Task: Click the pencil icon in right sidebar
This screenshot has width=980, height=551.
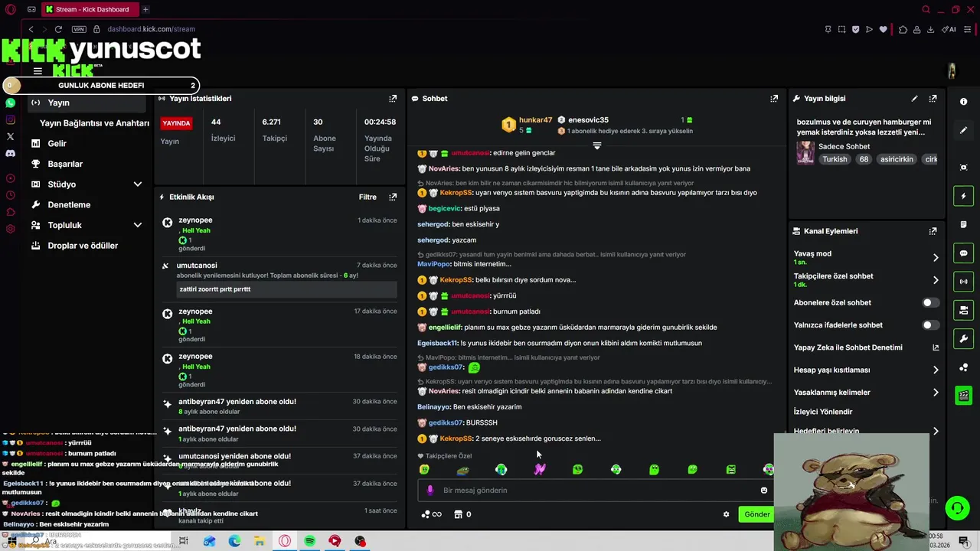Action: click(x=964, y=131)
